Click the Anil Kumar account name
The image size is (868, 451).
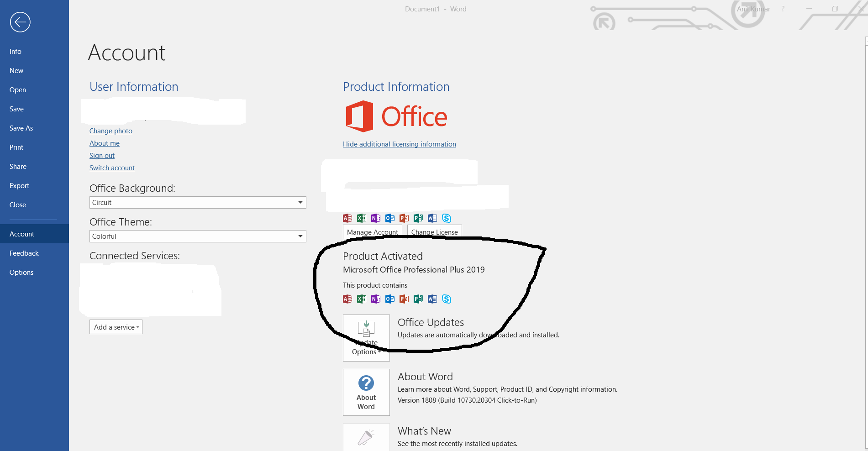pyautogui.click(x=753, y=9)
